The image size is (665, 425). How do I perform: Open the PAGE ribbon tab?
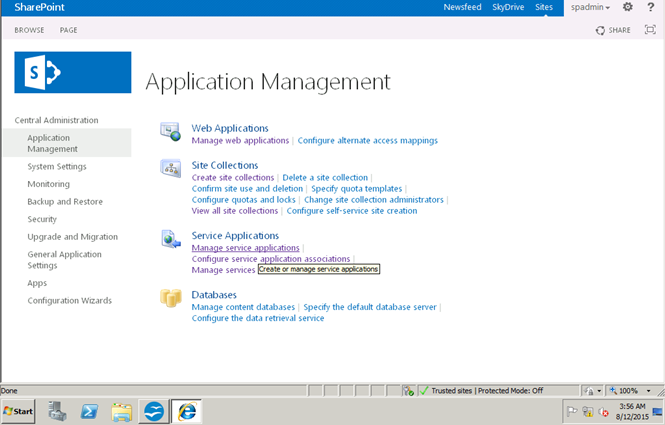pyautogui.click(x=68, y=30)
